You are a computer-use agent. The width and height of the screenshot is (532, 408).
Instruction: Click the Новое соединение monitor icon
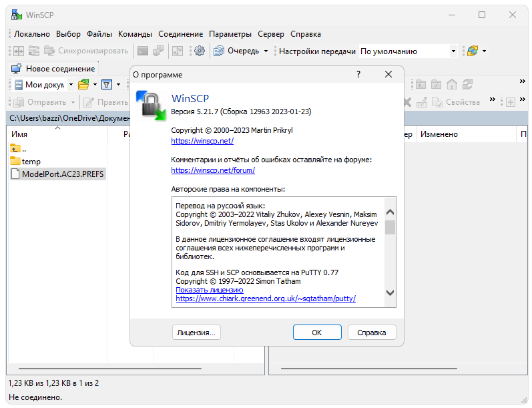(16, 68)
